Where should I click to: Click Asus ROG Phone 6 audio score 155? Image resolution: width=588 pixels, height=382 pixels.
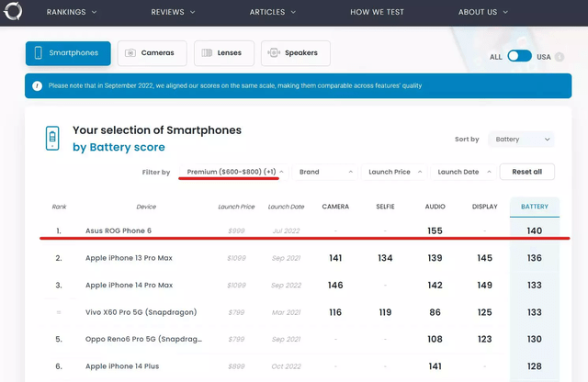coord(435,230)
